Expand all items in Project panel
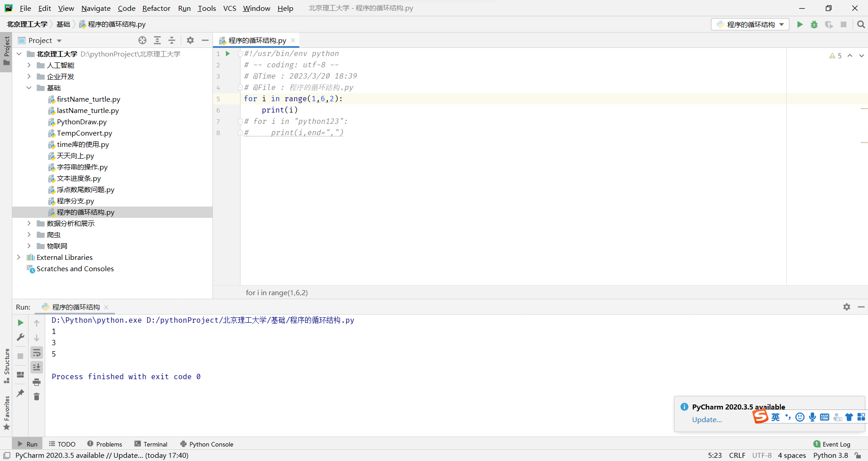Image resolution: width=868 pixels, height=461 pixels. point(157,40)
